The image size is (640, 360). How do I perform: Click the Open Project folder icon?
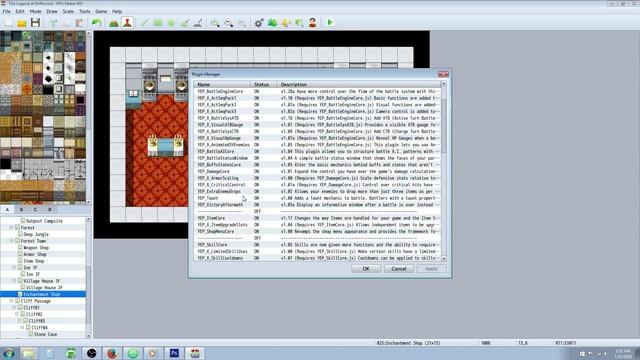click(22, 23)
